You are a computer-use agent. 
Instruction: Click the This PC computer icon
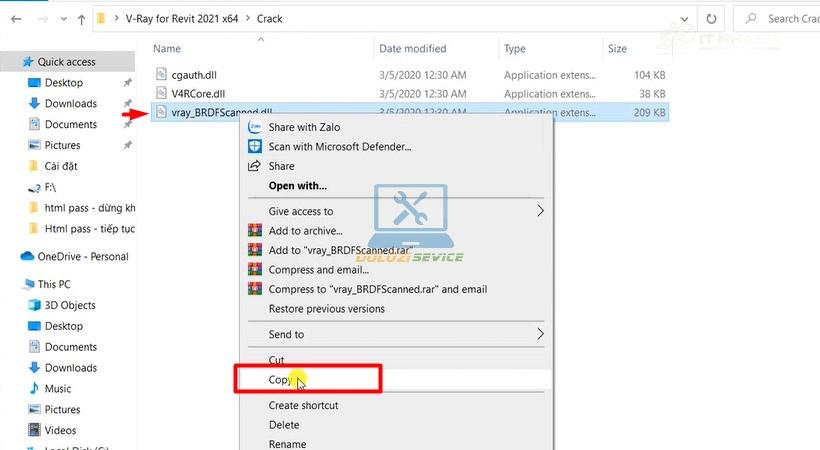(x=28, y=284)
